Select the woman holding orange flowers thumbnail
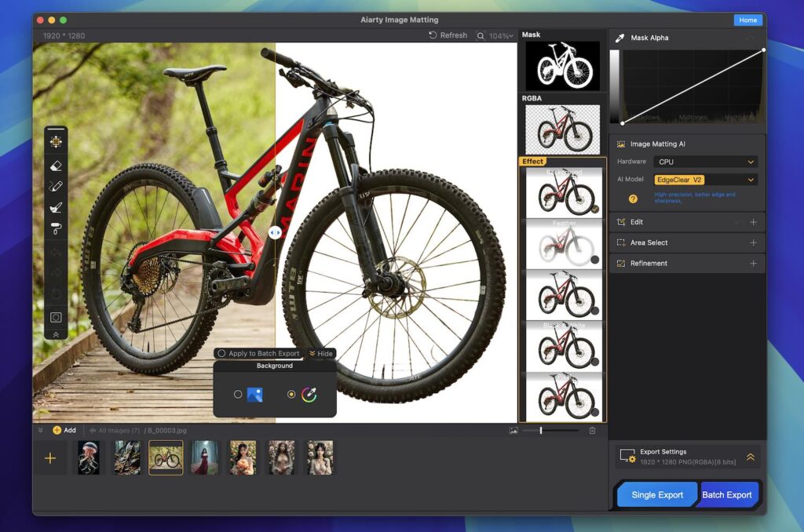 [x=243, y=457]
